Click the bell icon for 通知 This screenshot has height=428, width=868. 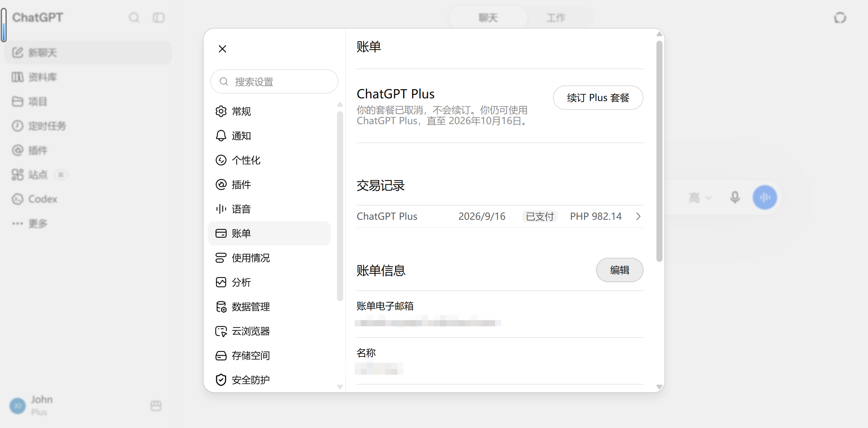pos(221,136)
